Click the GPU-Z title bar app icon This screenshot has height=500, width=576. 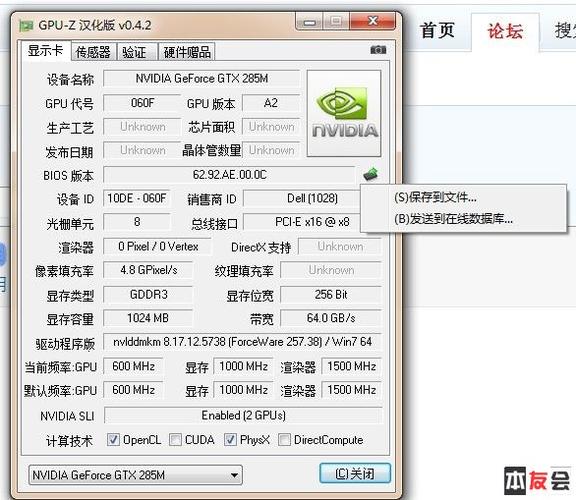click(x=26, y=25)
